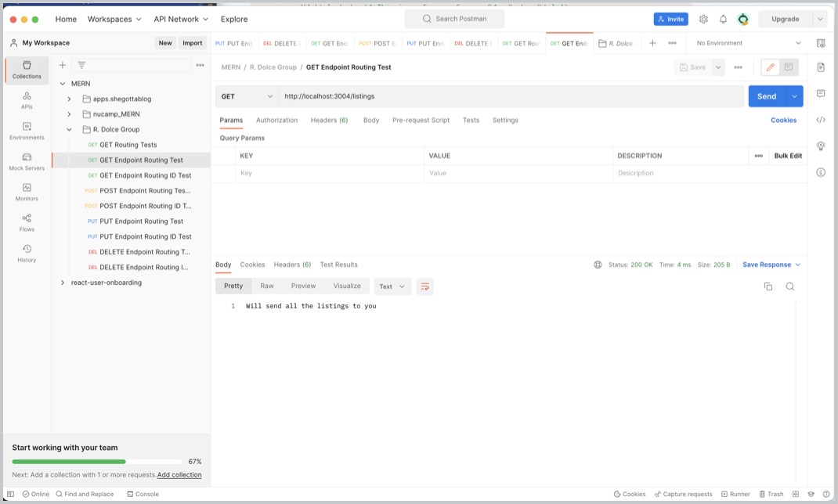Open related info lightbulb icon

click(x=821, y=146)
